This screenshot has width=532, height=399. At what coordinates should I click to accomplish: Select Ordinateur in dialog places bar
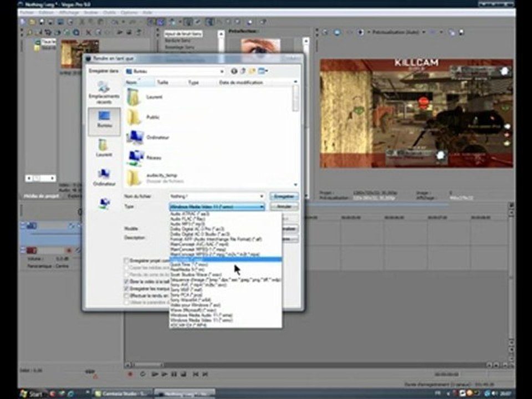104,177
